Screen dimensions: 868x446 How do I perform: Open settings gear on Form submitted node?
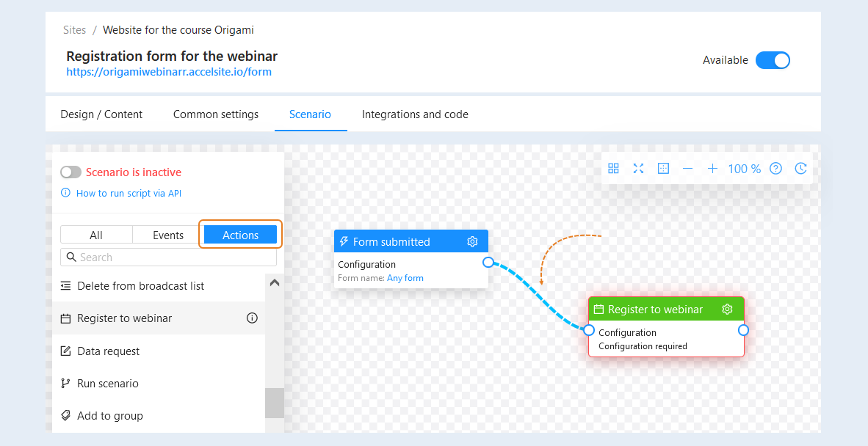pos(472,241)
